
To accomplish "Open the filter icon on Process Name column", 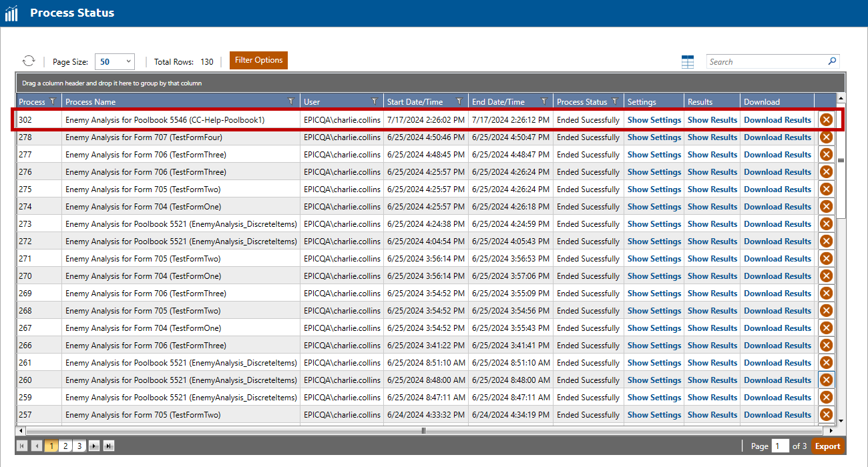I will 290,102.
